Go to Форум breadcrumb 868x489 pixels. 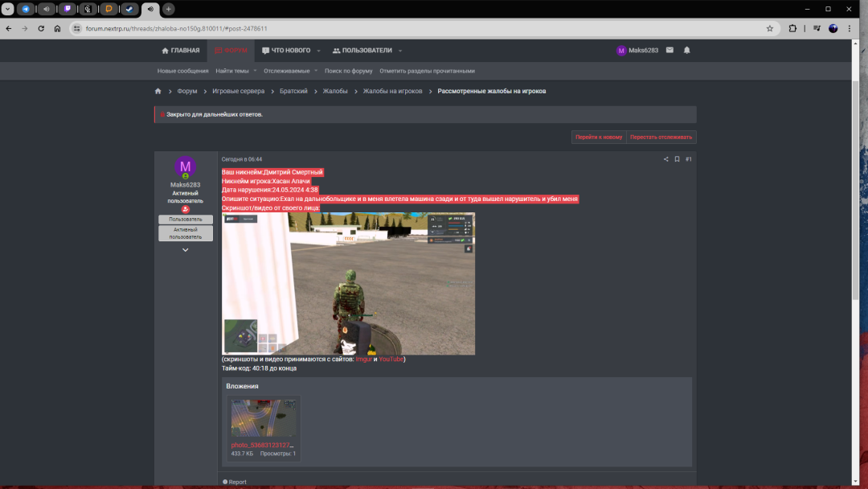(187, 92)
